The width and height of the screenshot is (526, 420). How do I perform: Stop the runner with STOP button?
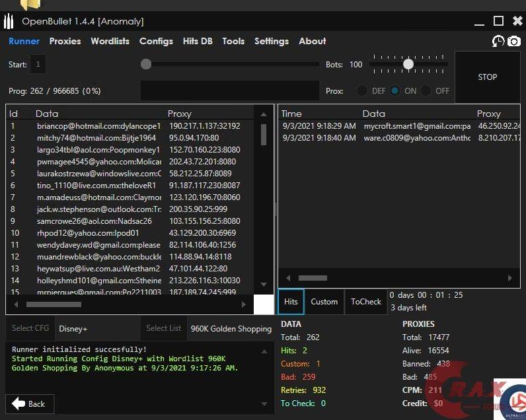pos(488,77)
